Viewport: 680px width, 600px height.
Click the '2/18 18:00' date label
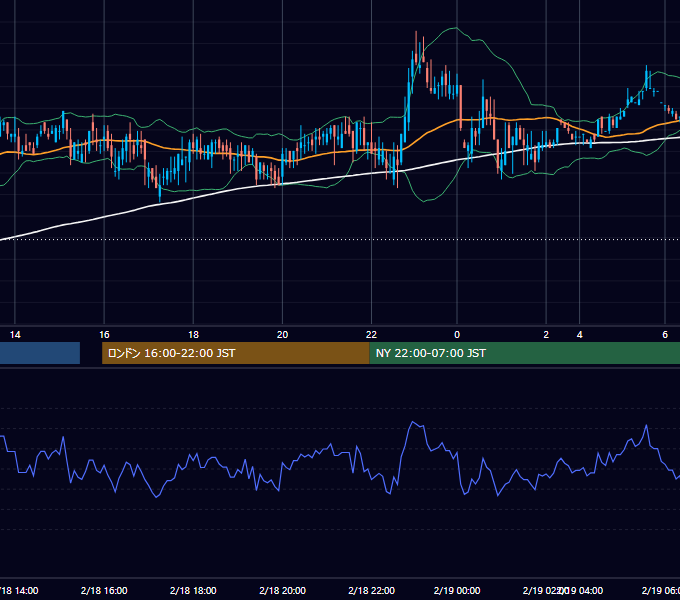193,590
